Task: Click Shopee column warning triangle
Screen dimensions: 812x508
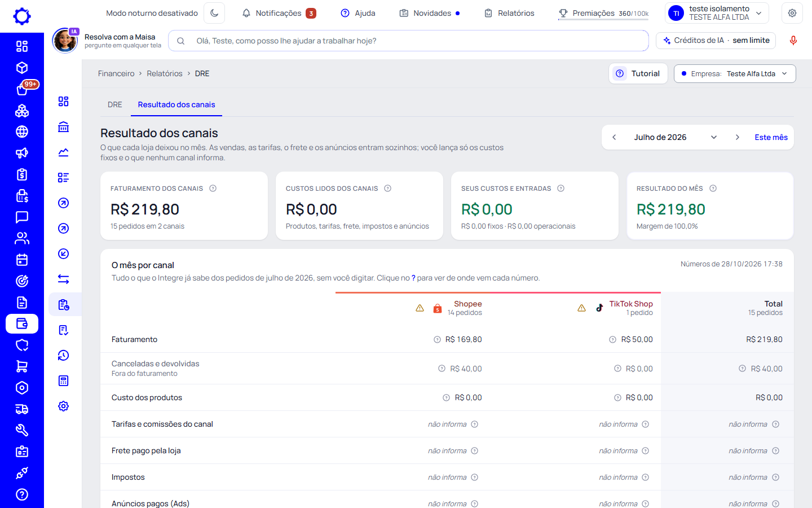Action: [420, 308]
